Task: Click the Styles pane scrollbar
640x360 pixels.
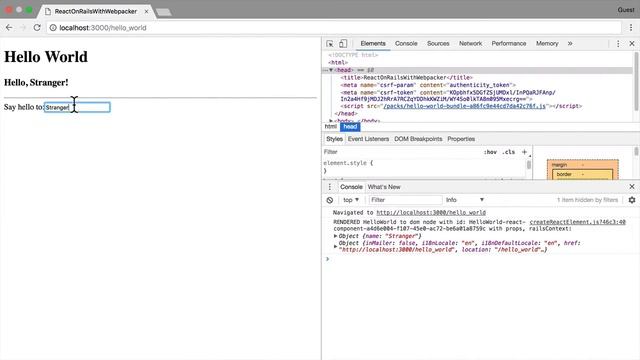Action: pos(529,164)
